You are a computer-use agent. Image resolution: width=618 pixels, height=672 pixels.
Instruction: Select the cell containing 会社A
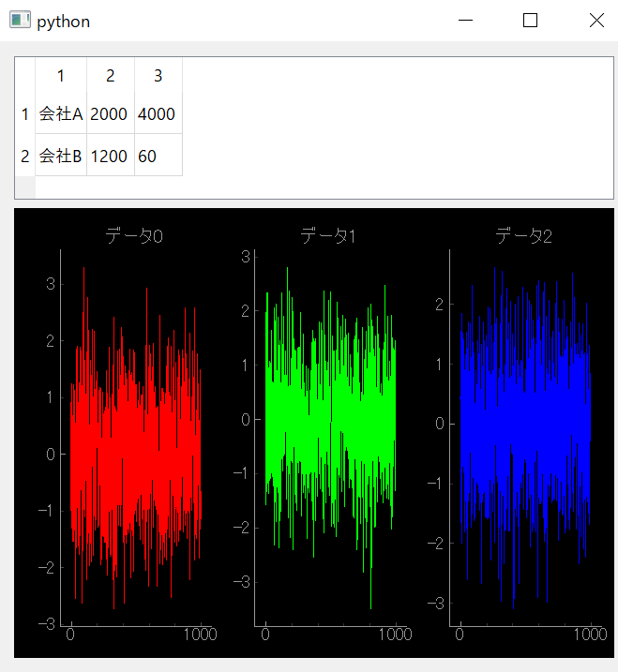click(x=61, y=114)
